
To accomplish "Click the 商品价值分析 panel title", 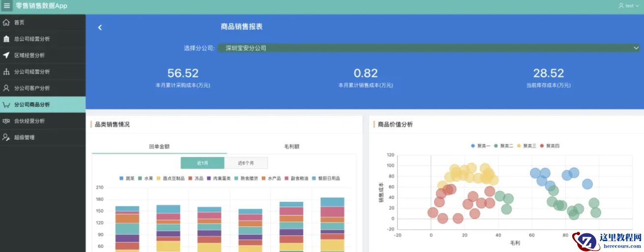I will coord(395,125).
